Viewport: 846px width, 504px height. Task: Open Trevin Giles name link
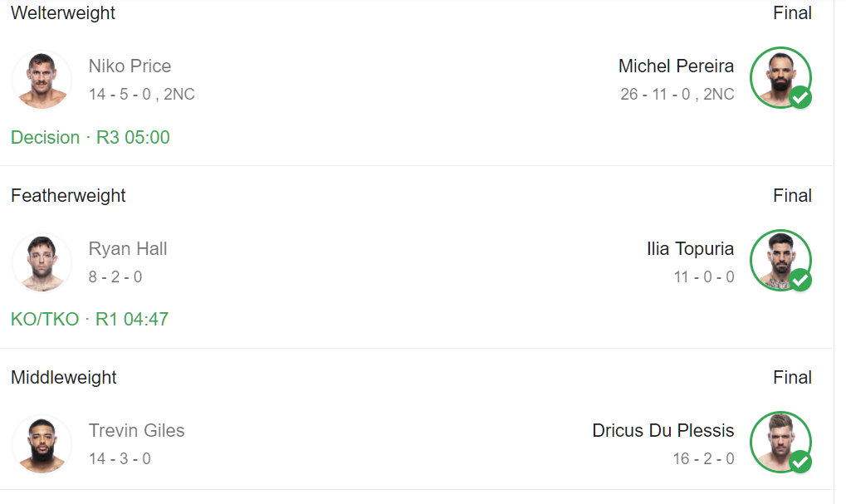click(x=136, y=430)
